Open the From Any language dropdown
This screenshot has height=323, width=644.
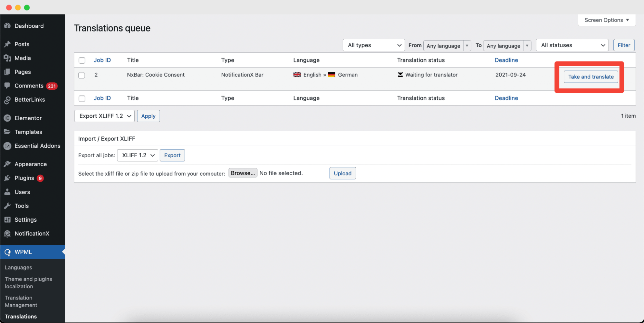pyautogui.click(x=447, y=46)
